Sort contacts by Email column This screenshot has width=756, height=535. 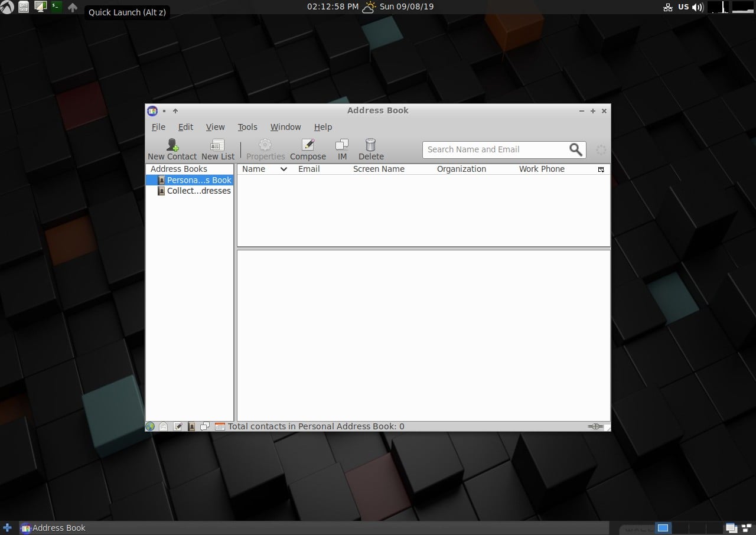tap(309, 169)
